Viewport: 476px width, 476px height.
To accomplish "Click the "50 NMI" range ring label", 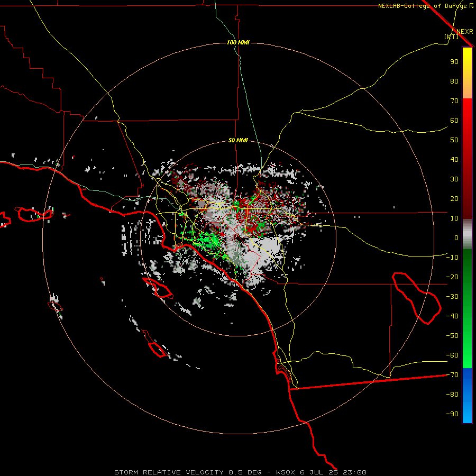I will pos(239,140).
